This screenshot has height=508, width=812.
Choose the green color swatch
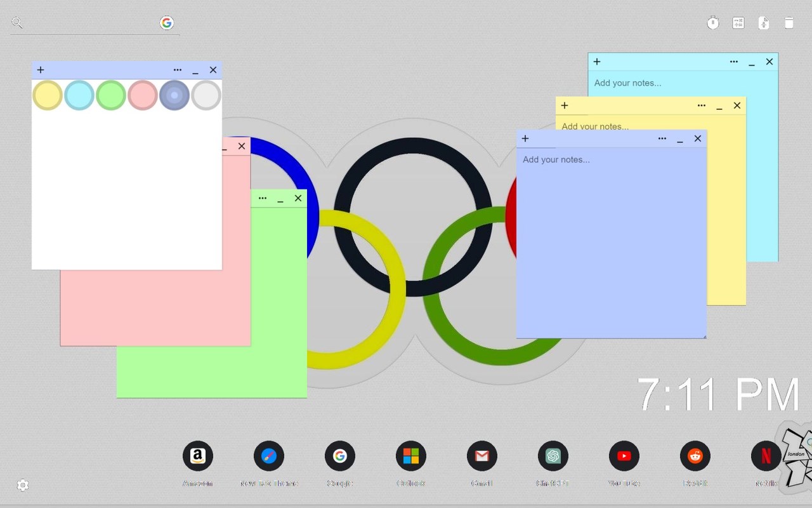[111, 95]
